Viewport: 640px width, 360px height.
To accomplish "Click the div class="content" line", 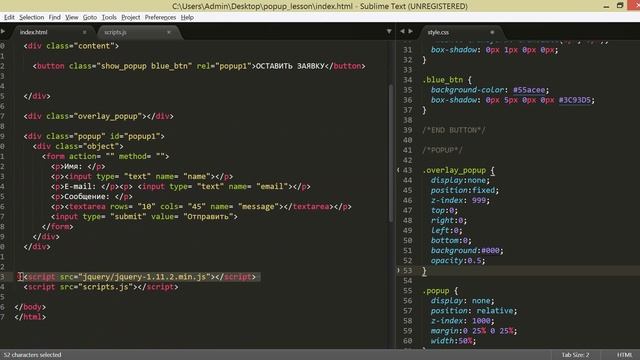I will point(71,46).
